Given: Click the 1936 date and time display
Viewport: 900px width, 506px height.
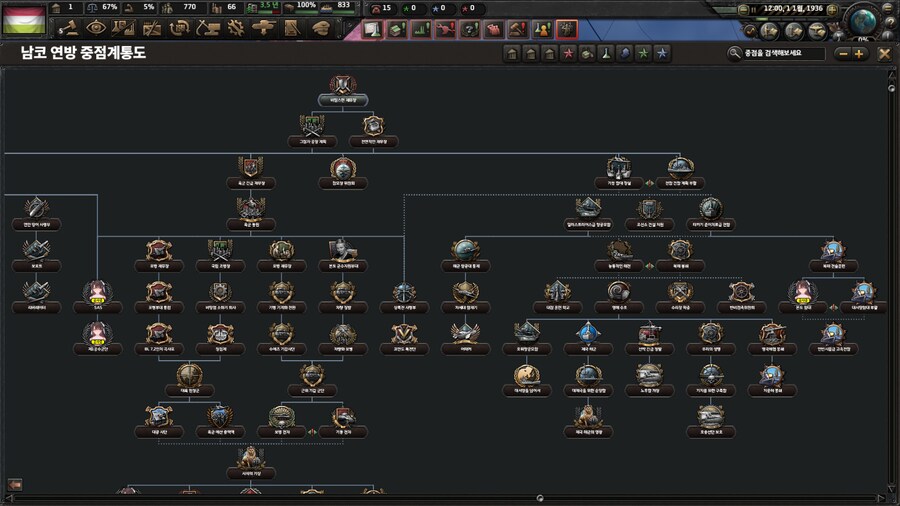Looking at the screenshot, I should (x=794, y=8).
